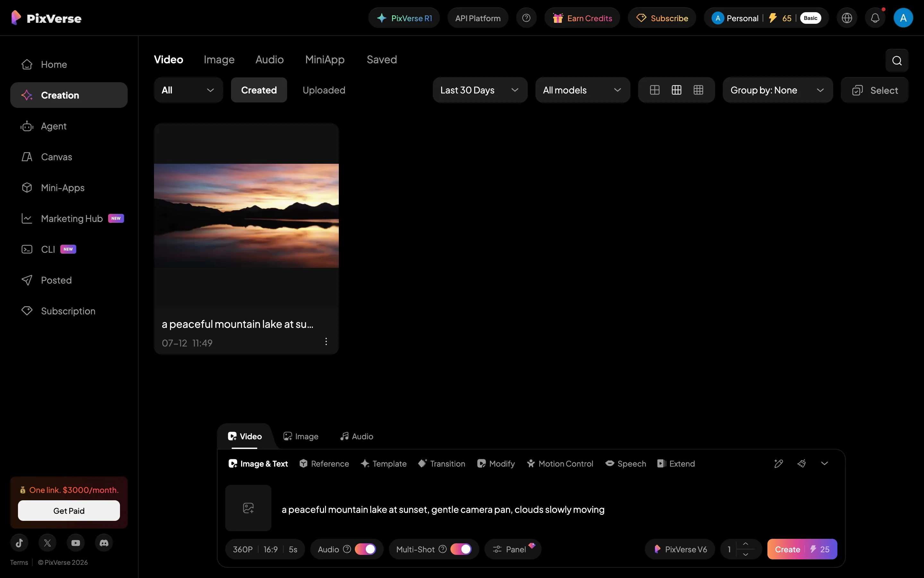Open Mini-Apps in the sidebar
This screenshot has width=924, height=578.
tap(69, 188)
